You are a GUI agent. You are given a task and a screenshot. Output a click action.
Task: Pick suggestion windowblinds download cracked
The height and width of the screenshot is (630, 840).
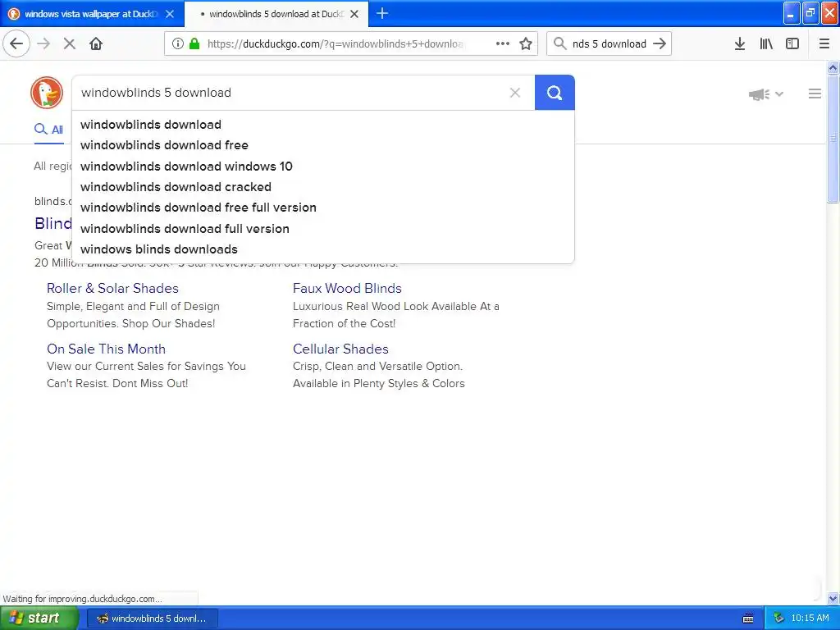point(323,187)
